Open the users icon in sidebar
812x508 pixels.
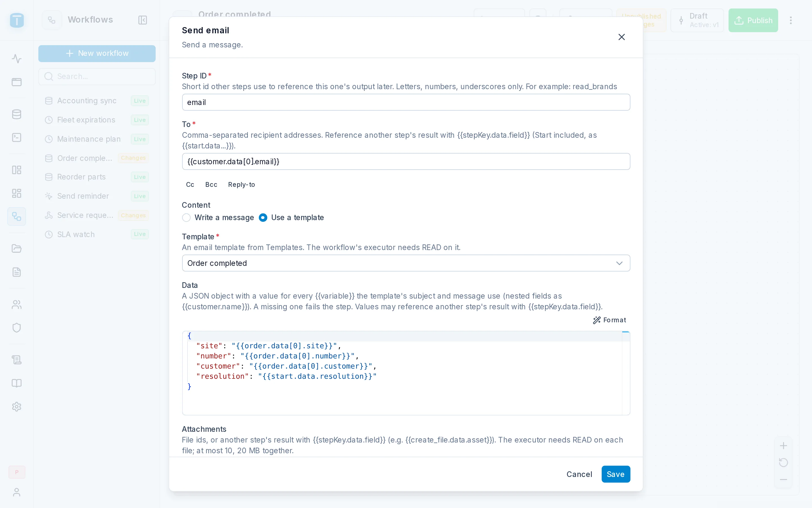pos(16,305)
